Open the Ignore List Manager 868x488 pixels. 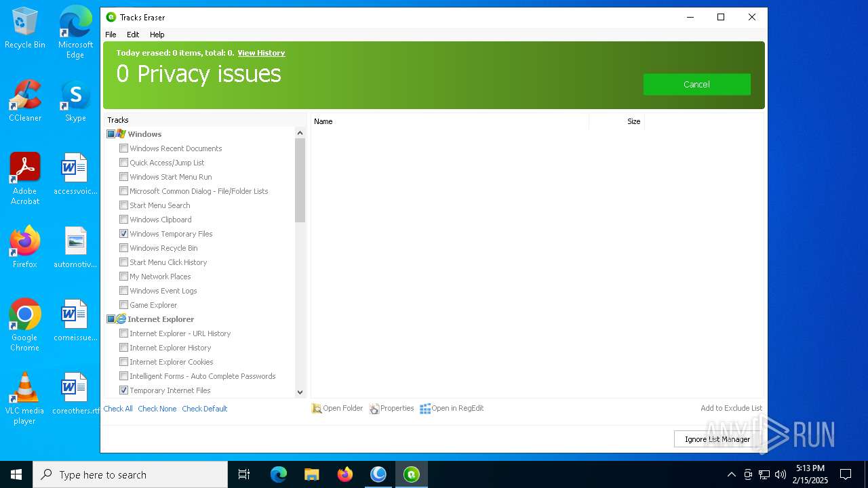pos(717,439)
